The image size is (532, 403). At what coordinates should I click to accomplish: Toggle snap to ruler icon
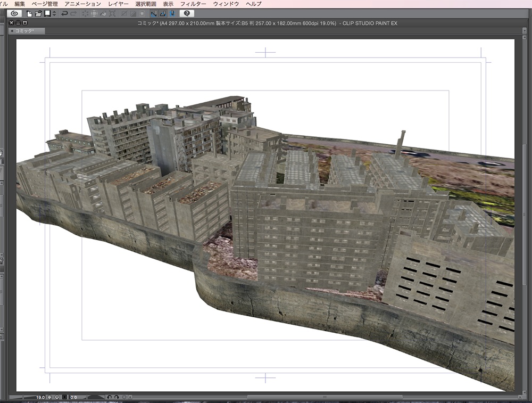[x=154, y=13]
